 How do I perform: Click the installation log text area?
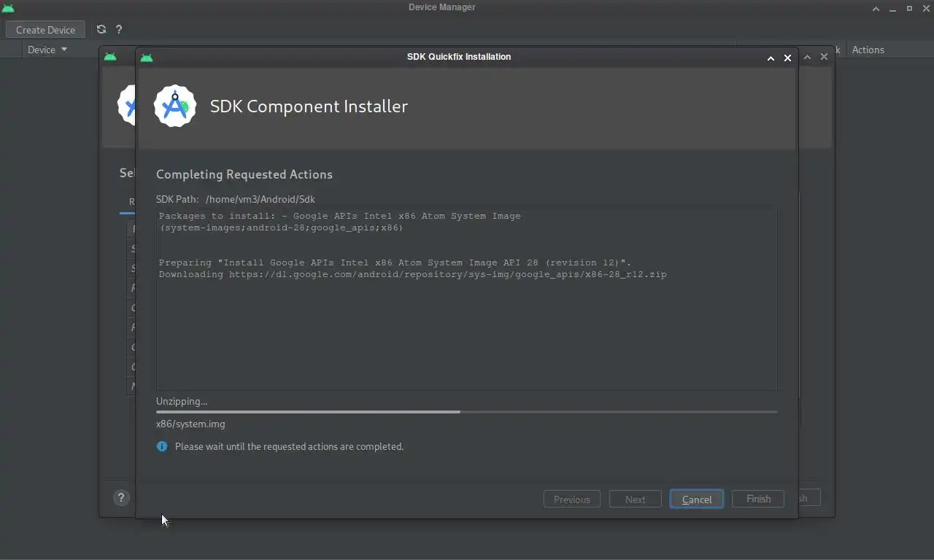[x=467, y=300]
